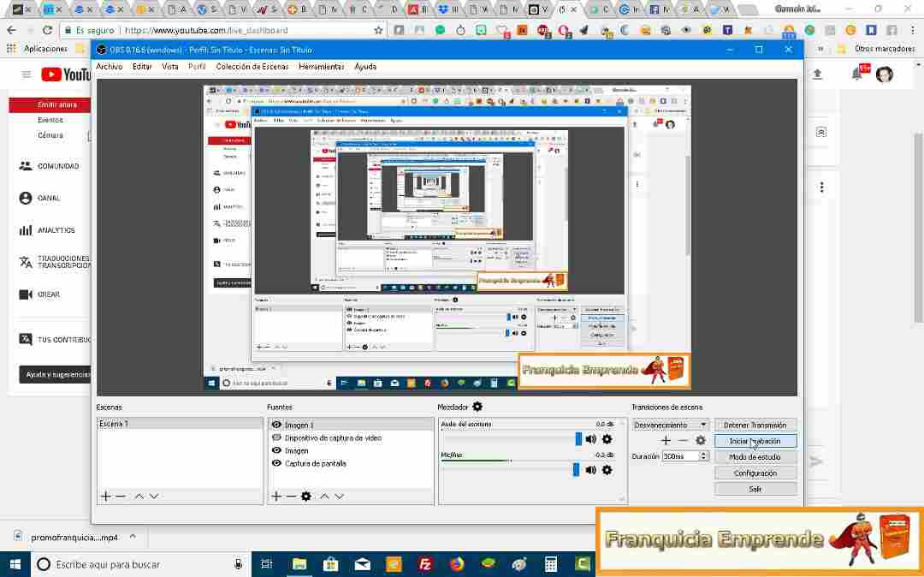The width and height of the screenshot is (924, 577).
Task: Open Editar menu in OBS
Action: (x=142, y=67)
